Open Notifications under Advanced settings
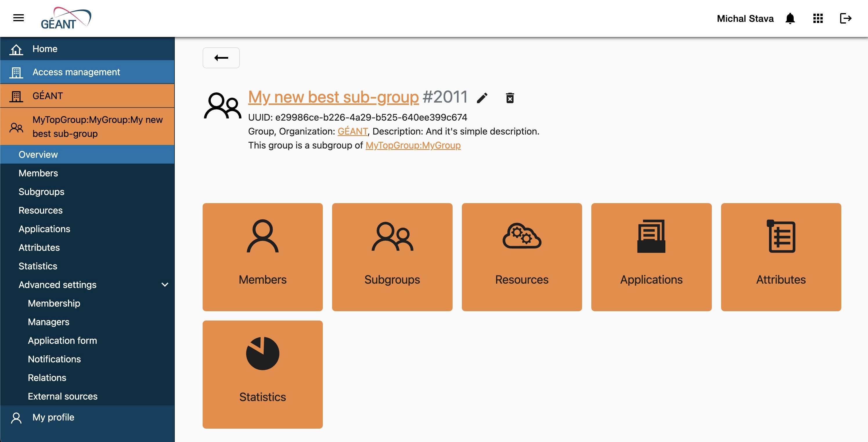This screenshot has height=442, width=868. pyautogui.click(x=87, y=359)
